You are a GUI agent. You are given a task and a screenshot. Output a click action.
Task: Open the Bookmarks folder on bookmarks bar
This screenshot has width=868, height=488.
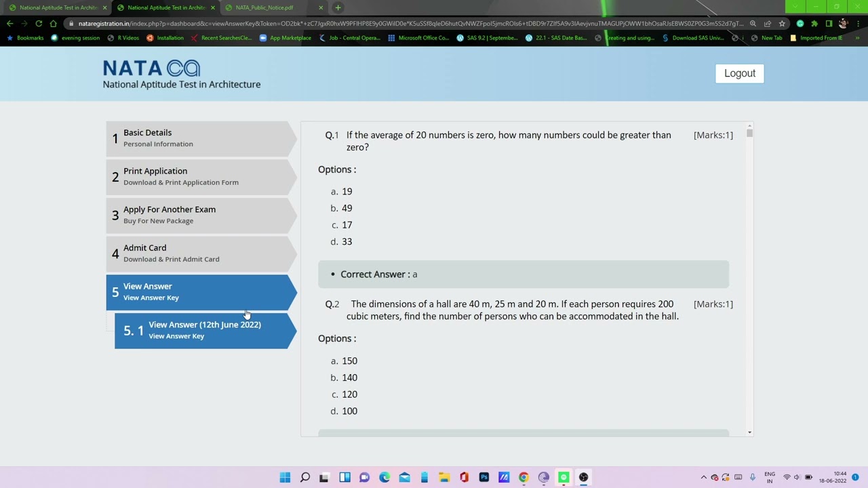pos(25,38)
